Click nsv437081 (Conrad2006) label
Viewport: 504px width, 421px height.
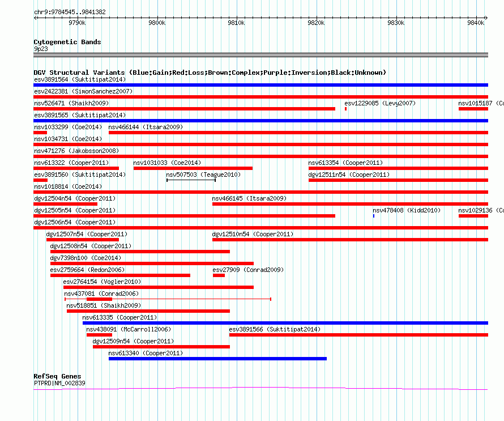(x=101, y=294)
